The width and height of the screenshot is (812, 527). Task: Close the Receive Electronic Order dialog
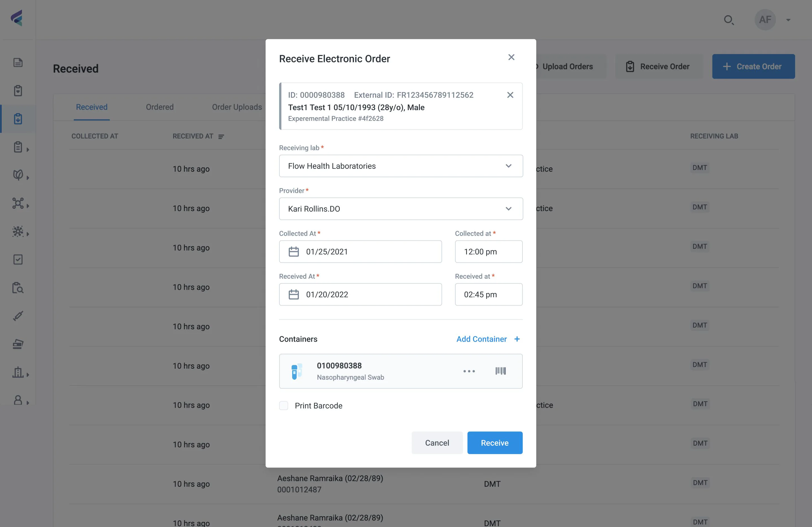[x=511, y=57]
